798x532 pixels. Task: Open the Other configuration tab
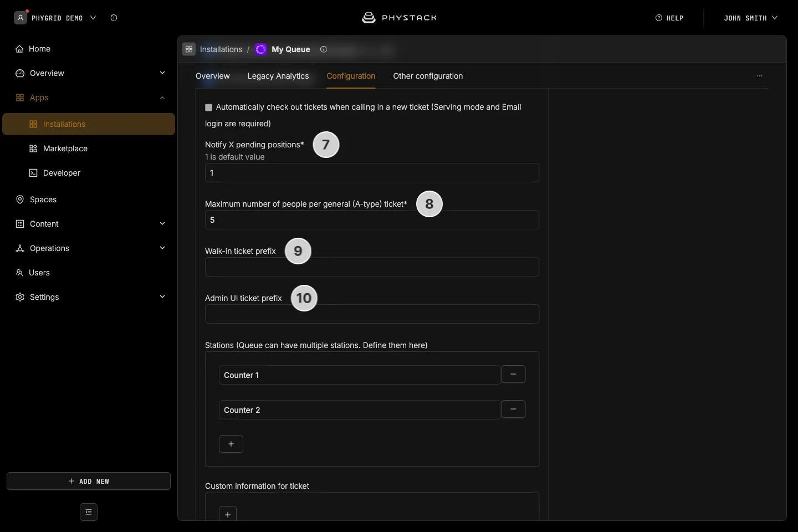point(428,76)
